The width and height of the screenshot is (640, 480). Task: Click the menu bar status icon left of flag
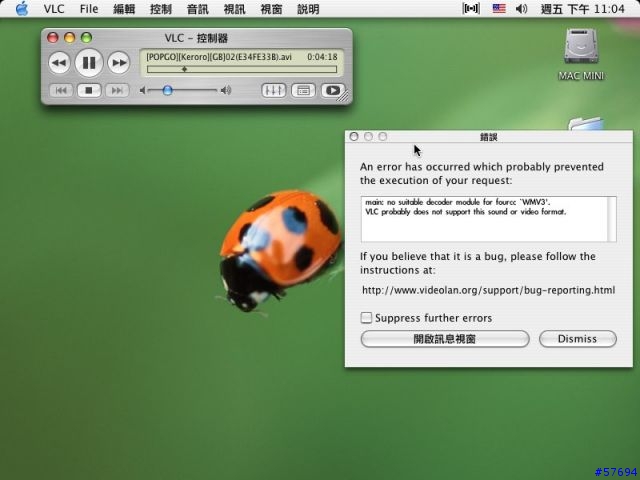pos(471,9)
